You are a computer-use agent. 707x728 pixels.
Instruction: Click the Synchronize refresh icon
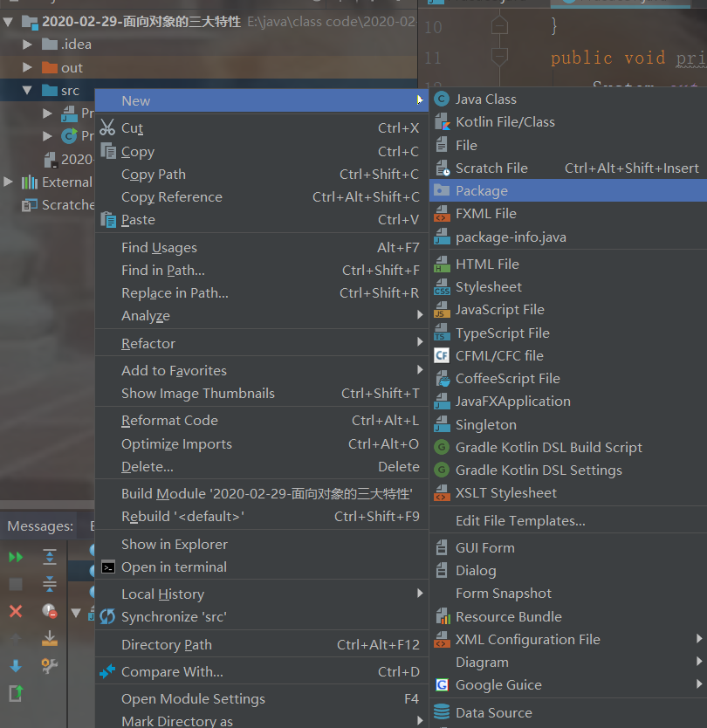pyautogui.click(x=107, y=616)
